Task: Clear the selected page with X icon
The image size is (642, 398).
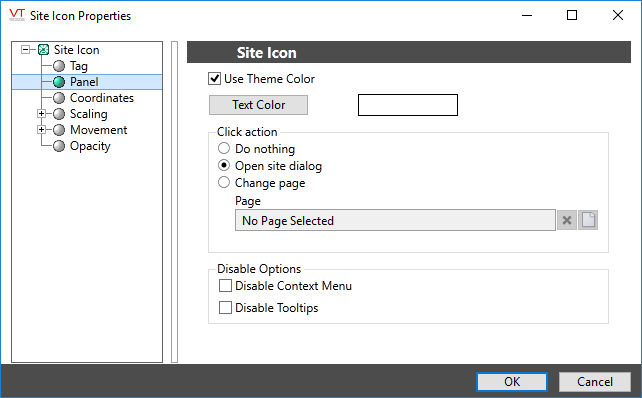Action: click(x=567, y=220)
